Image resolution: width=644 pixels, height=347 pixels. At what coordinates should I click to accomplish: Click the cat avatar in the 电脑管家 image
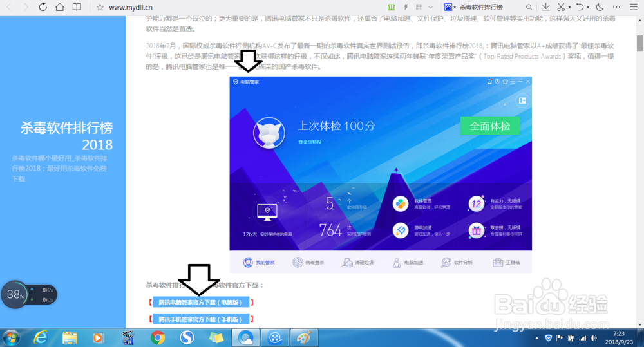pos(269,133)
